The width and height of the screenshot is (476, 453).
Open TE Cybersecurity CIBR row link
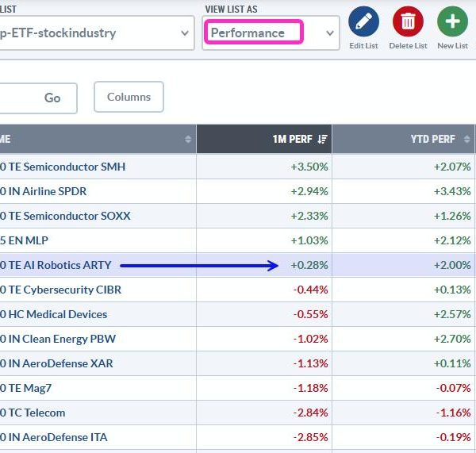(61, 290)
